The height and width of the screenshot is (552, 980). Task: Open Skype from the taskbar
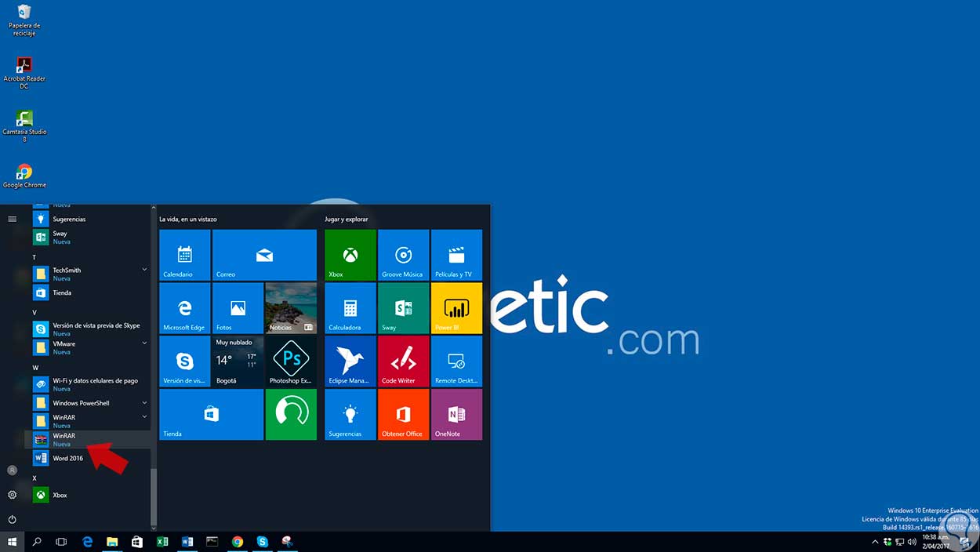(262, 542)
